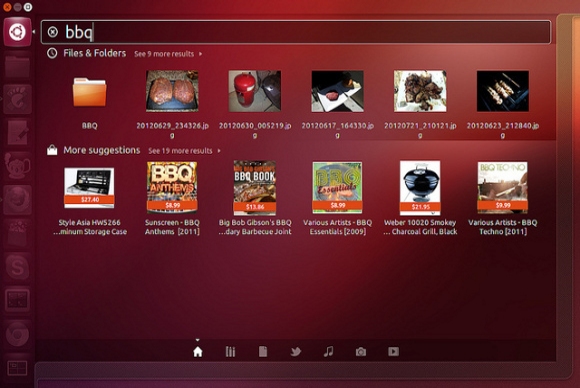Click into the bbq search field

pos(296,32)
